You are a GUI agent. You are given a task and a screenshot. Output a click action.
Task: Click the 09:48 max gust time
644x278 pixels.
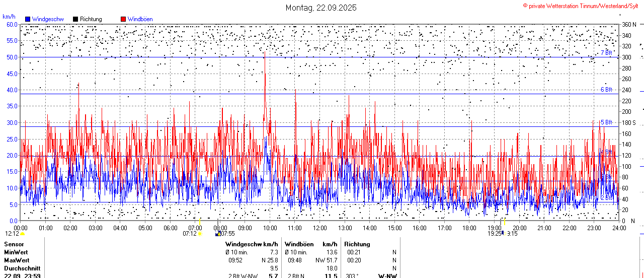(295, 260)
